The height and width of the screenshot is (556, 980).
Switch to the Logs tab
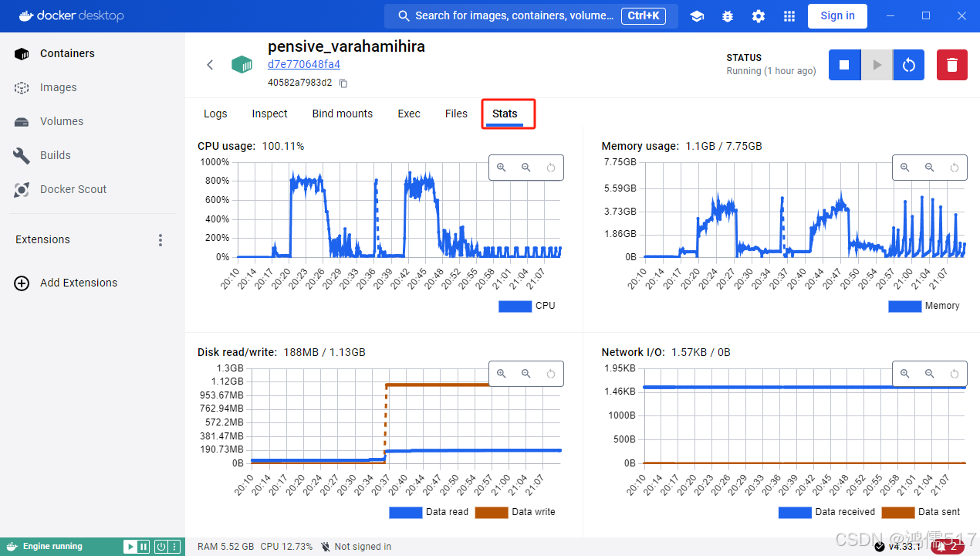[215, 114]
